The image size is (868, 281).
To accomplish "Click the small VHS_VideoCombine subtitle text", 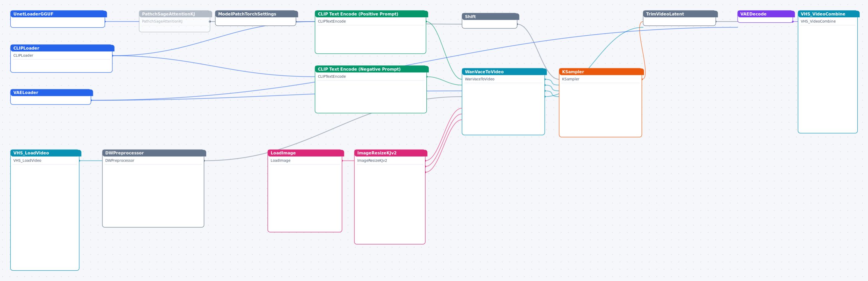I will coord(818,22).
